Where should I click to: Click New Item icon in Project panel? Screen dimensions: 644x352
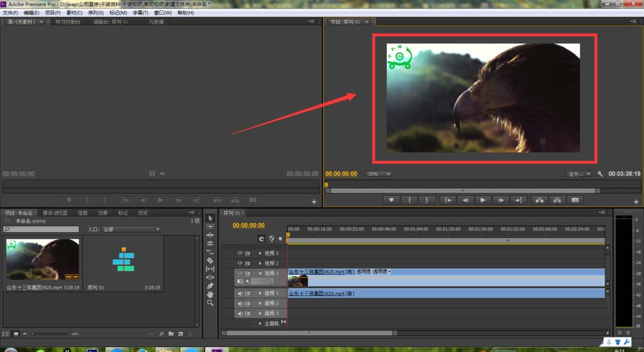pos(181,334)
